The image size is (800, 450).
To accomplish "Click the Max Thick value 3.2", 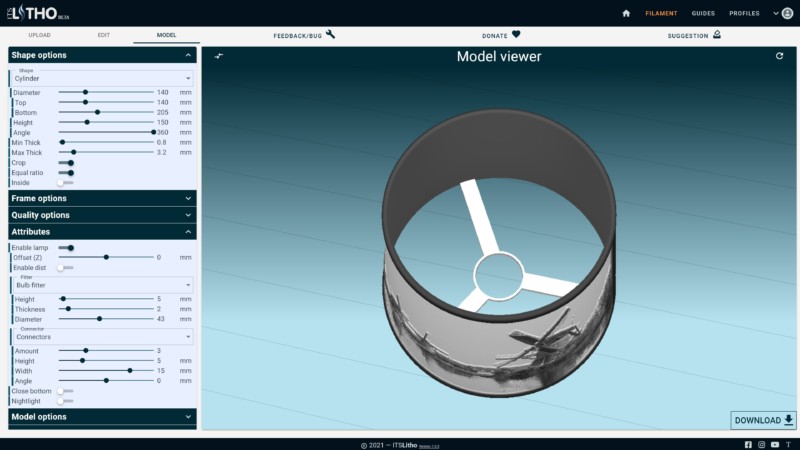I will [161, 153].
